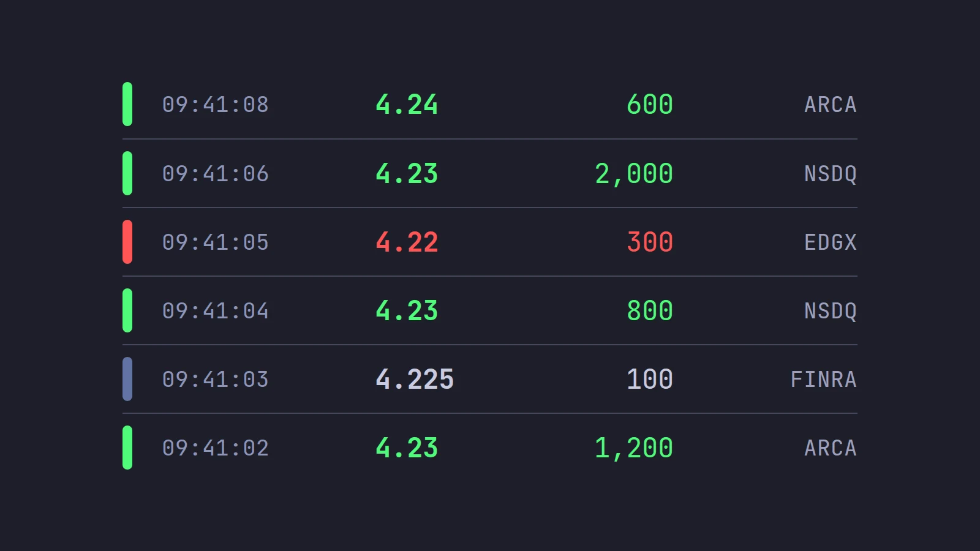Select the 600 share size
The height and width of the screenshot is (551, 980).
coord(650,105)
